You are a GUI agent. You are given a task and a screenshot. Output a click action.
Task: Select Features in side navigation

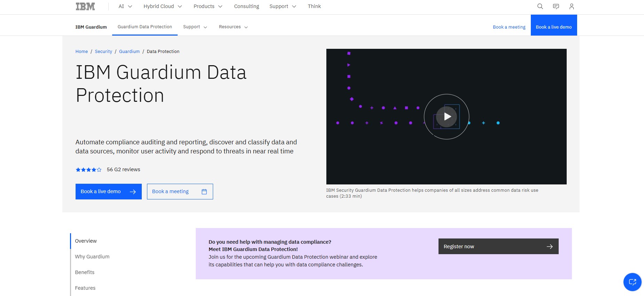[x=85, y=288]
